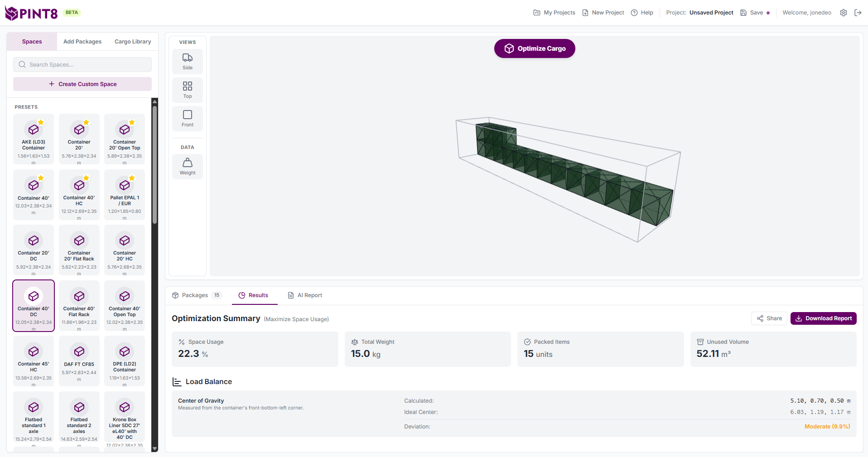Select the Pallet EPAL 1 / EUR preset

tap(125, 195)
